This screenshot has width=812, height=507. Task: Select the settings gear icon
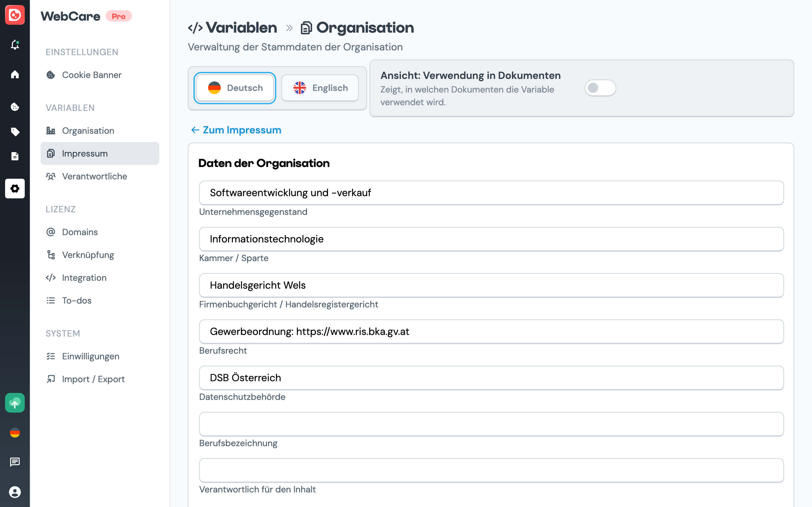[x=15, y=189]
